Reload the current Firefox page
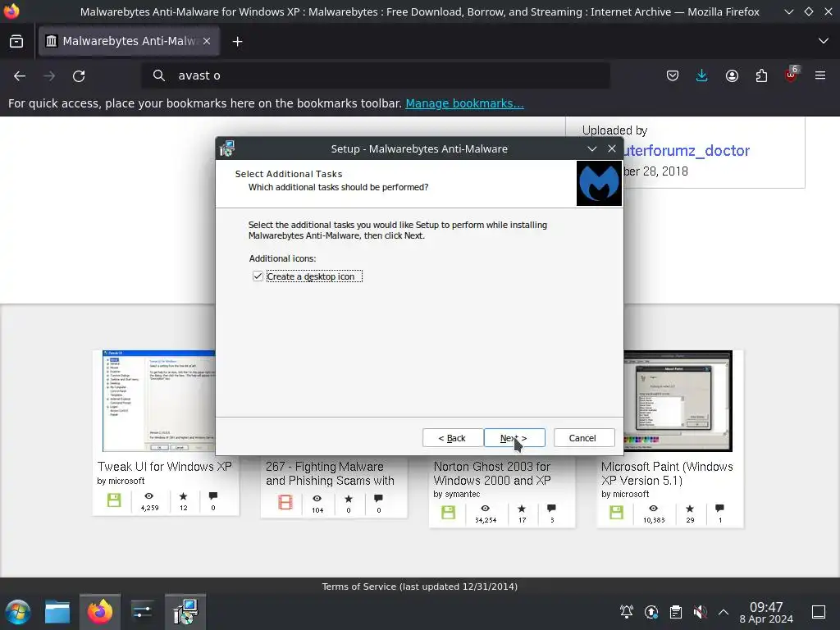 (x=79, y=75)
